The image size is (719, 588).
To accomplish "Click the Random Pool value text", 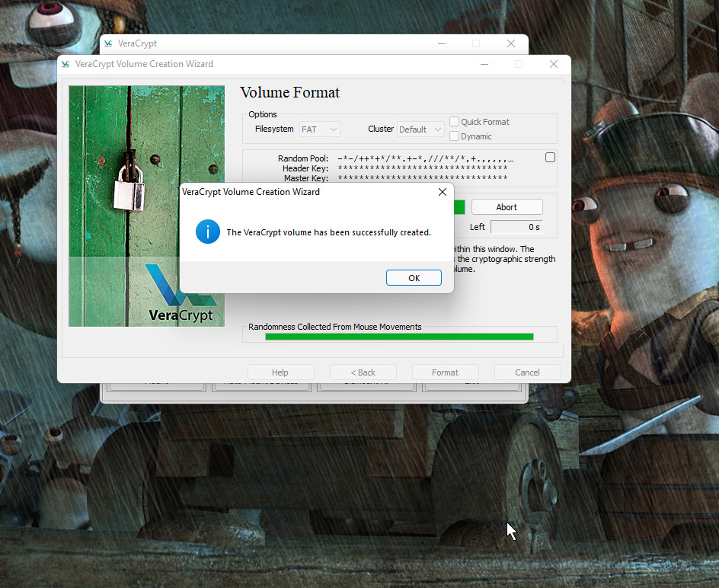I will [x=426, y=158].
